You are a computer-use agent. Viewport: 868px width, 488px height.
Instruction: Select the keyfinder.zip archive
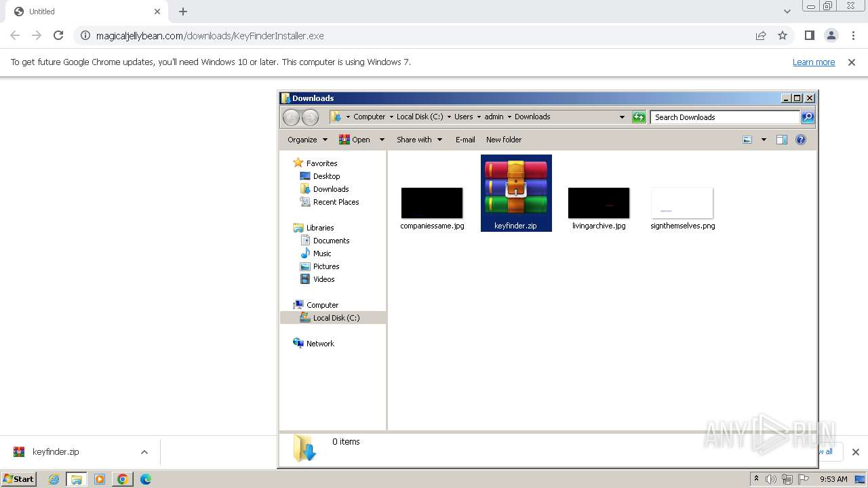(x=516, y=193)
